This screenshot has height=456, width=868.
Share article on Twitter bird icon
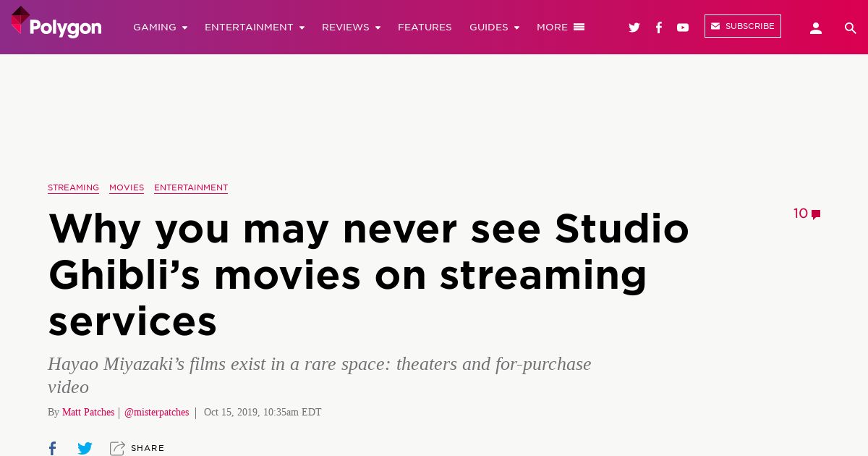point(85,448)
